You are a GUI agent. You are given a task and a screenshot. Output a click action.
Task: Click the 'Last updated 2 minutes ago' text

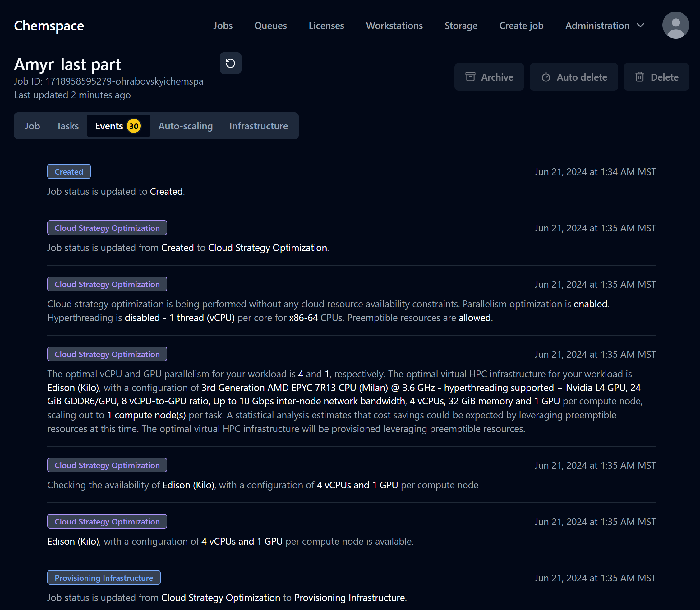click(x=72, y=95)
